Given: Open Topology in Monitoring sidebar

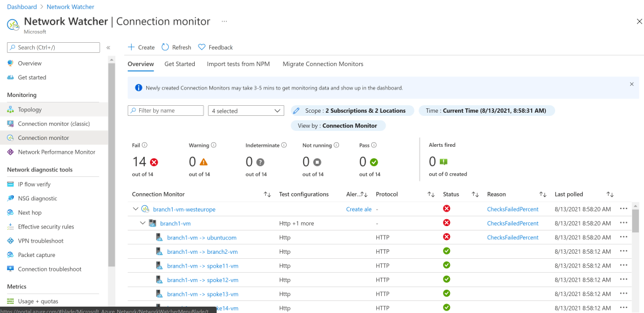Looking at the screenshot, I should 30,110.
